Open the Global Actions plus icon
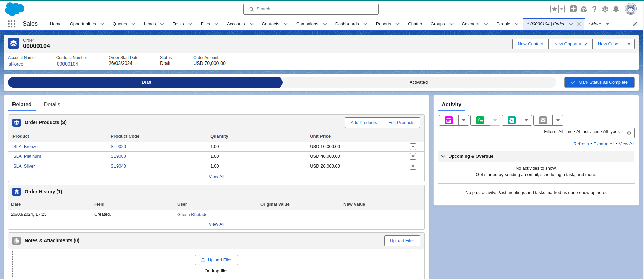 point(573,9)
